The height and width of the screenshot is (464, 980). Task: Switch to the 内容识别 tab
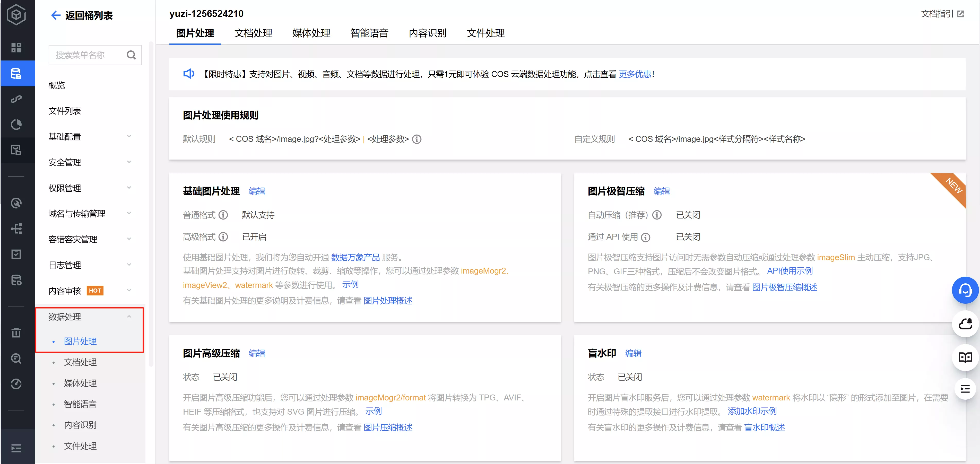coord(428,33)
